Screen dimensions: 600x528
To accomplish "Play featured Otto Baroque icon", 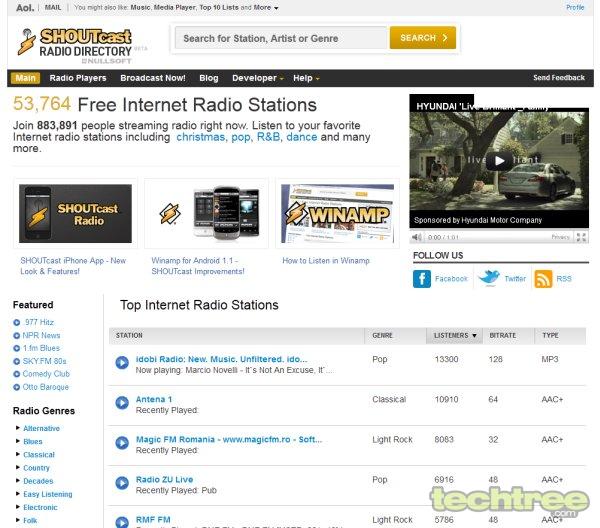I will tap(16, 387).
